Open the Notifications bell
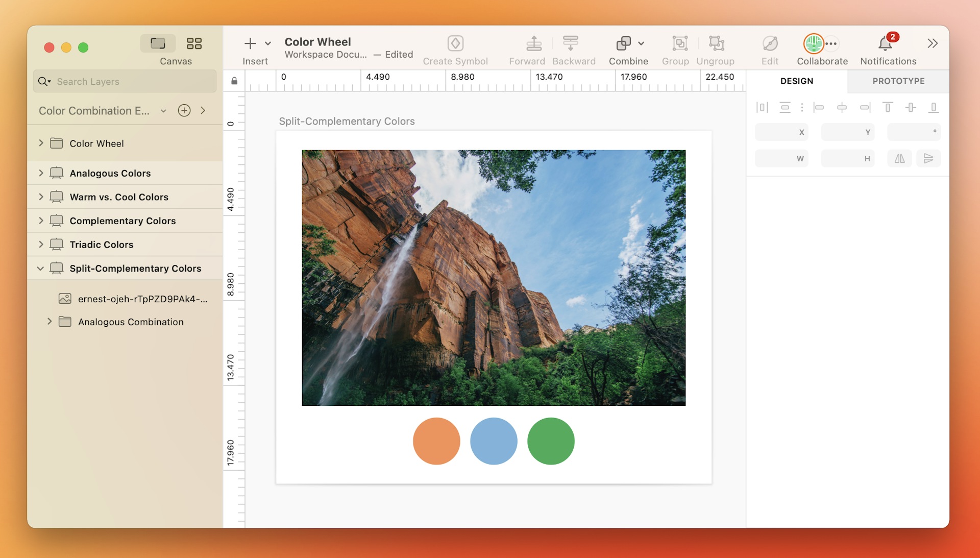 pos(885,43)
